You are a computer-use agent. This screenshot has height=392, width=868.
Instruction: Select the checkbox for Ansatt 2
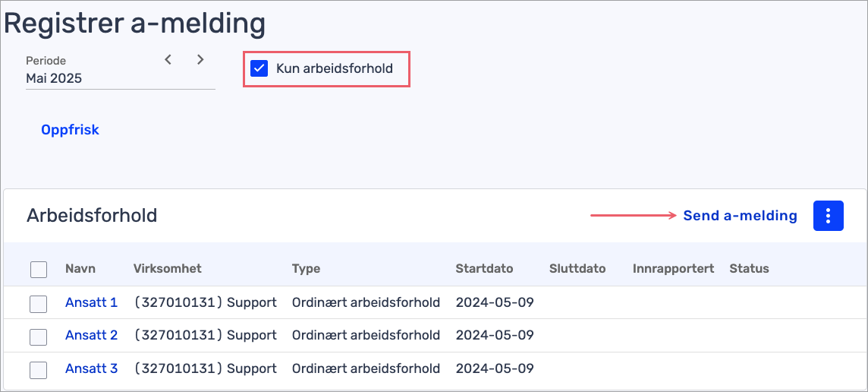click(x=38, y=337)
